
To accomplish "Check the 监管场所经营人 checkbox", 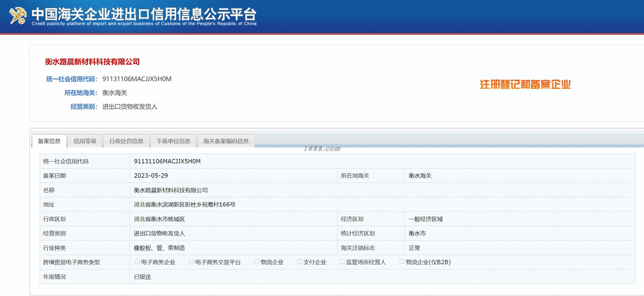I will (342, 261).
